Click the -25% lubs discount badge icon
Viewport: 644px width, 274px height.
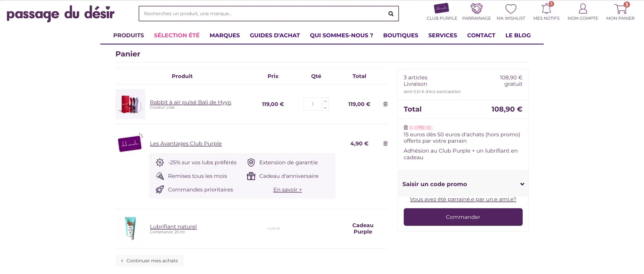tap(160, 162)
